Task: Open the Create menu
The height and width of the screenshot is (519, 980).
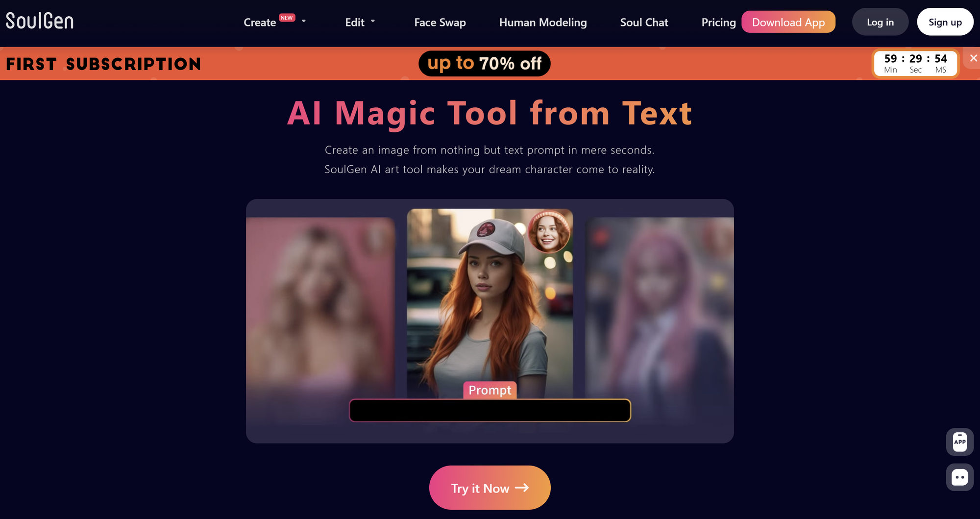Action: click(260, 23)
